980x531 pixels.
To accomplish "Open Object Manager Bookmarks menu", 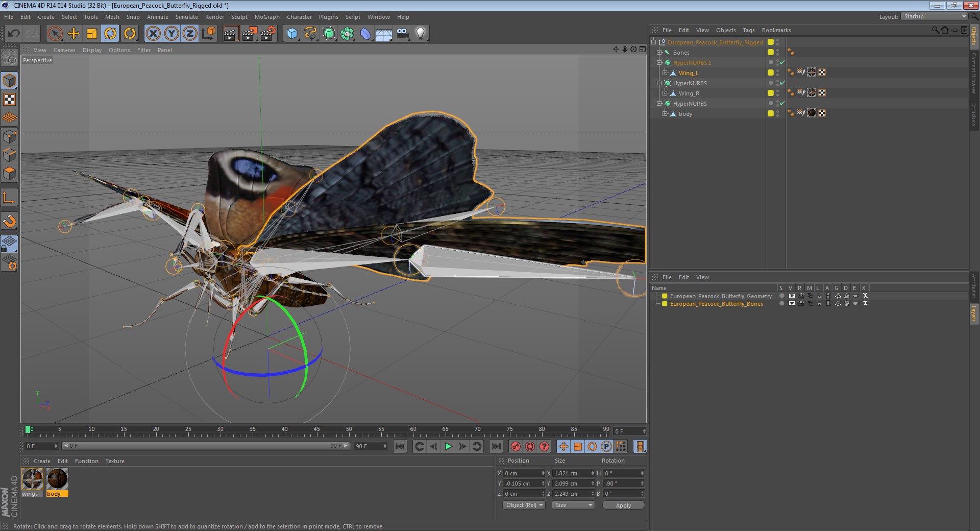I will coord(776,30).
